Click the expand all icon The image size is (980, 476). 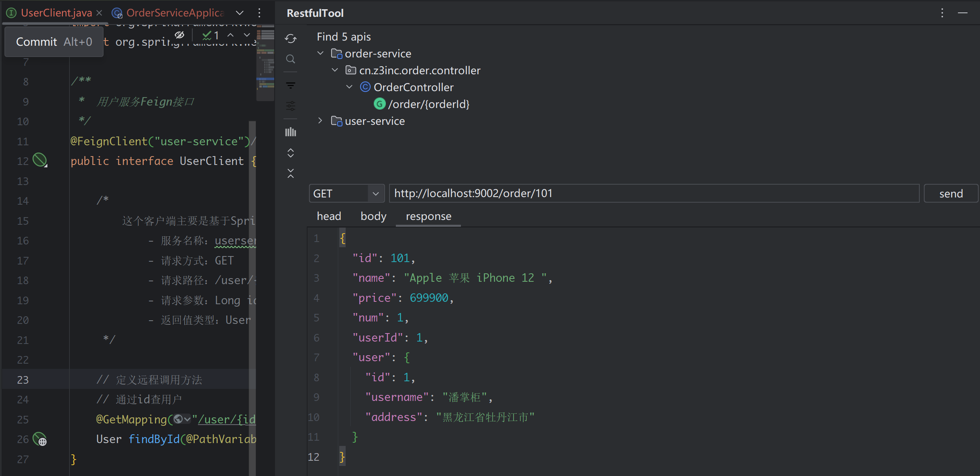(x=291, y=153)
